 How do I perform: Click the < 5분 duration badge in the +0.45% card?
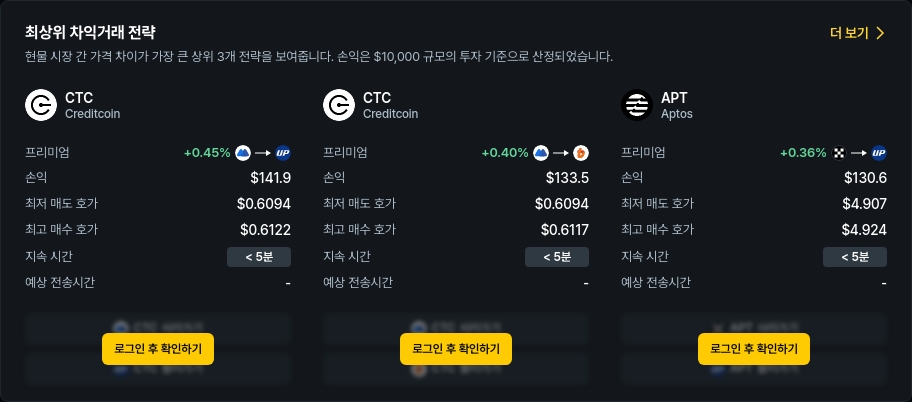tap(259, 257)
